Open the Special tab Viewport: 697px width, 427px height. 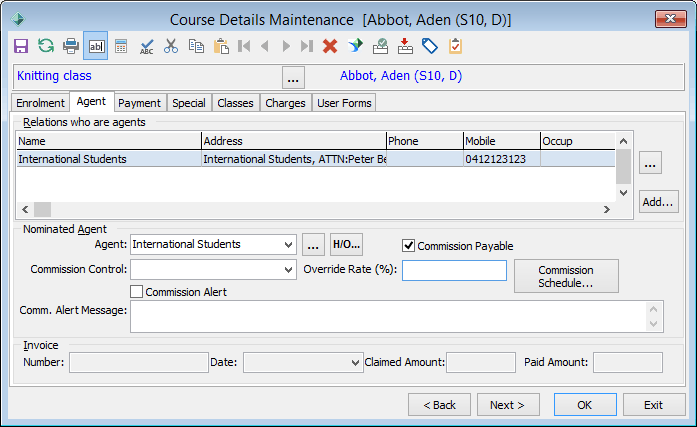[189, 103]
